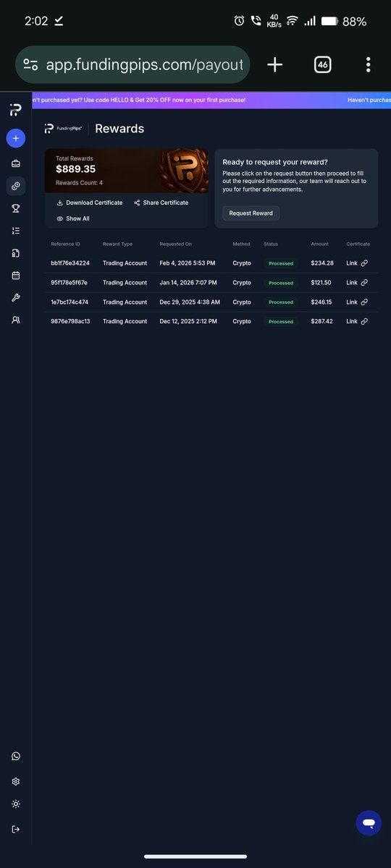Click the amount $234.28
The width and height of the screenshot is (391, 868).
[x=322, y=263]
